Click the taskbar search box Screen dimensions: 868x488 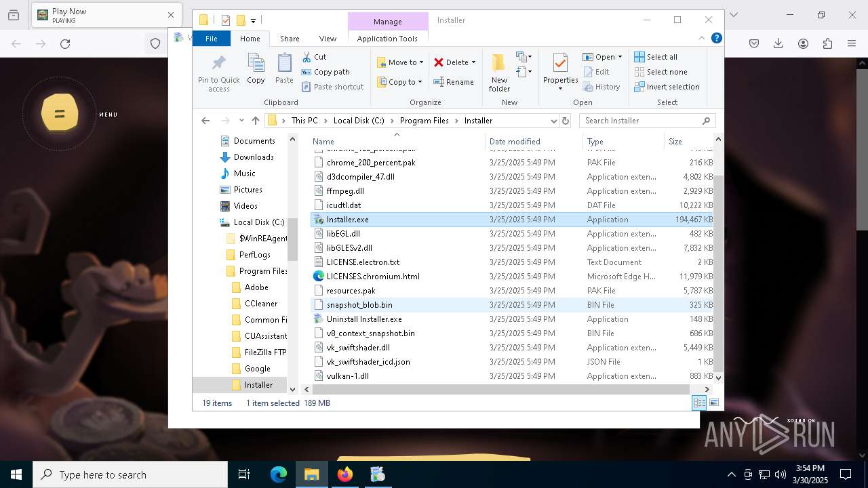click(130, 474)
